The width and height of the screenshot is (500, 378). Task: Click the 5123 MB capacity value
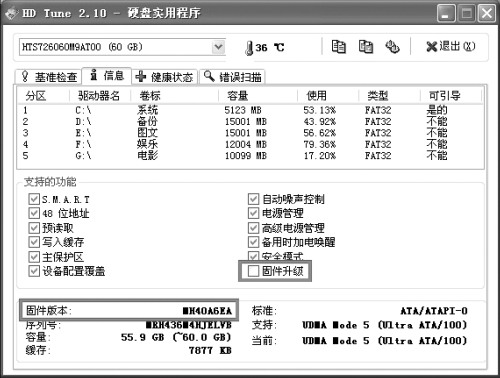[243, 110]
